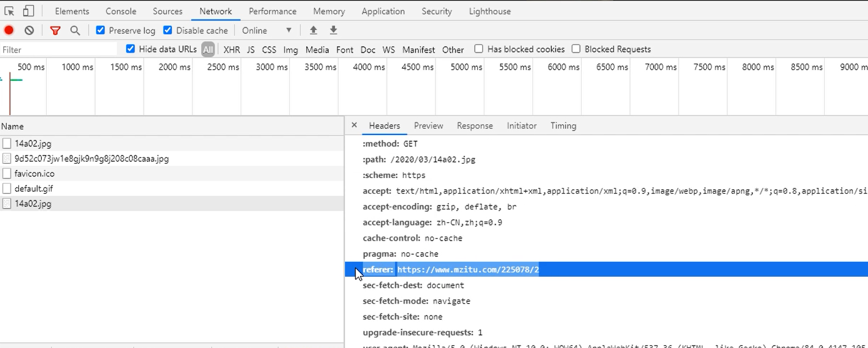Open the Online throttling dropdown
Viewport: 868px width, 348px height.
(x=267, y=31)
